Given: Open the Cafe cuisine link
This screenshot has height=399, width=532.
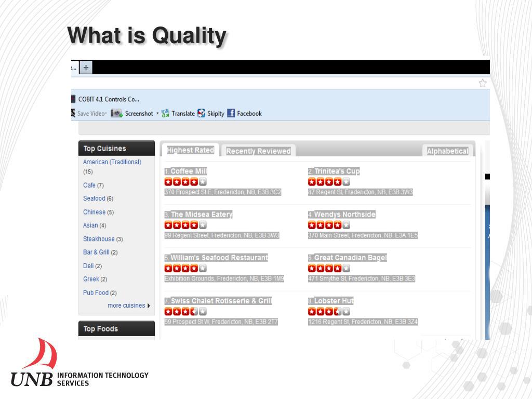Looking at the screenshot, I should (89, 185).
